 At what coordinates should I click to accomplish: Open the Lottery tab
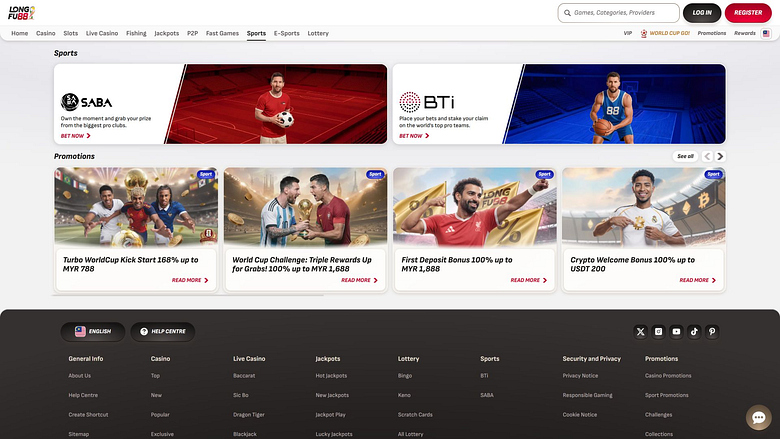318,33
